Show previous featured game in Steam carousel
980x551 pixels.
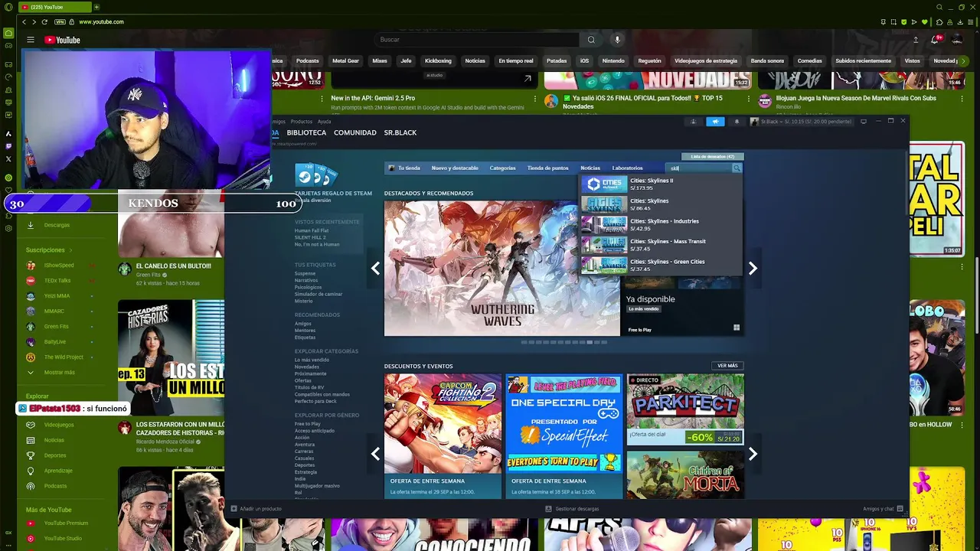(x=375, y=268)
